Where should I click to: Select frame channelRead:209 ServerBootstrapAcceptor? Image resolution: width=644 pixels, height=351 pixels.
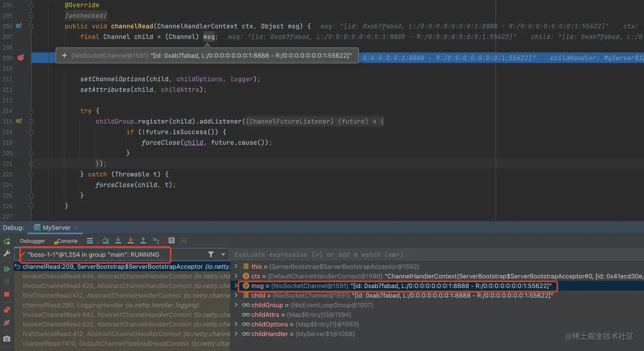pyautogui.click(x=122, y=267)
